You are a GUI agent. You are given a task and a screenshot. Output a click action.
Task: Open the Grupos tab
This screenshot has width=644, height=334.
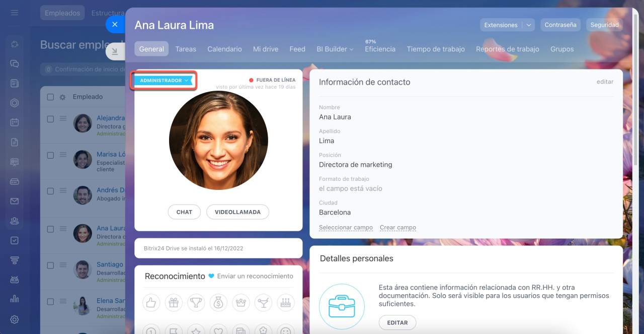[562, 49]
